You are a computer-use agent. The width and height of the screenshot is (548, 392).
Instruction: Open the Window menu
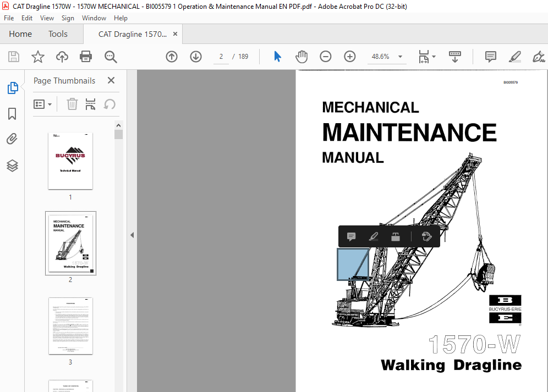94,18
